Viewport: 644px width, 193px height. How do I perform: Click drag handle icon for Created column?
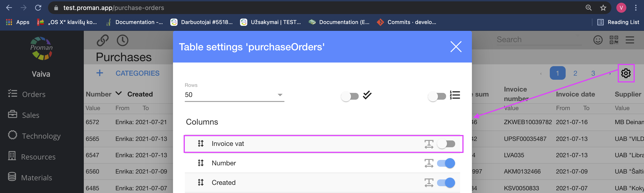[x=201, y=183]
